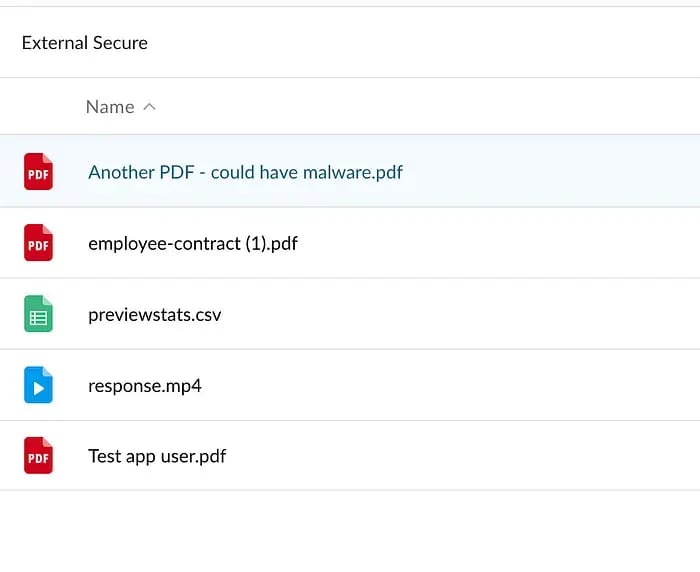Screen dimensions: 700x572
Task: Open the Test app user.pdf name
Action: [157, 456]
